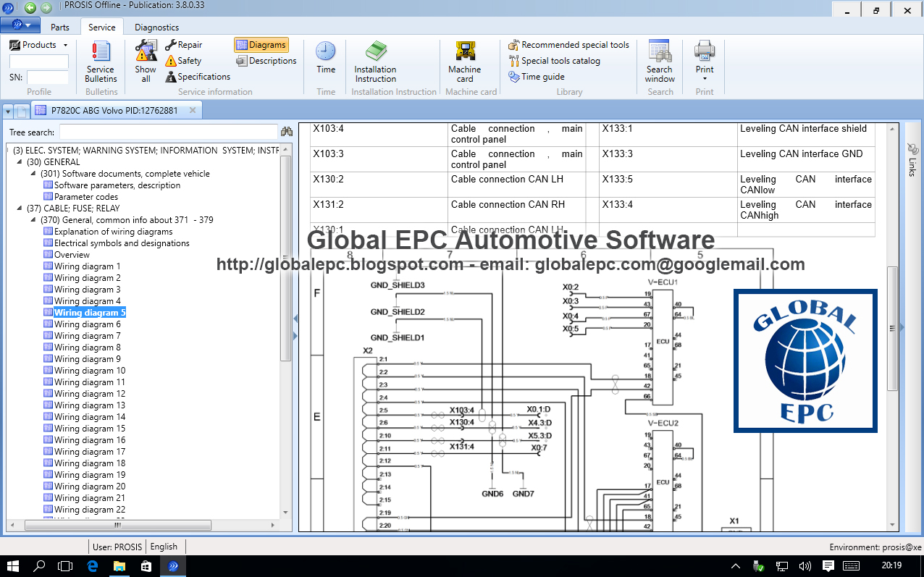Open Time guide
The width and height of the screenshot is (924, 577).
point(536,77)
